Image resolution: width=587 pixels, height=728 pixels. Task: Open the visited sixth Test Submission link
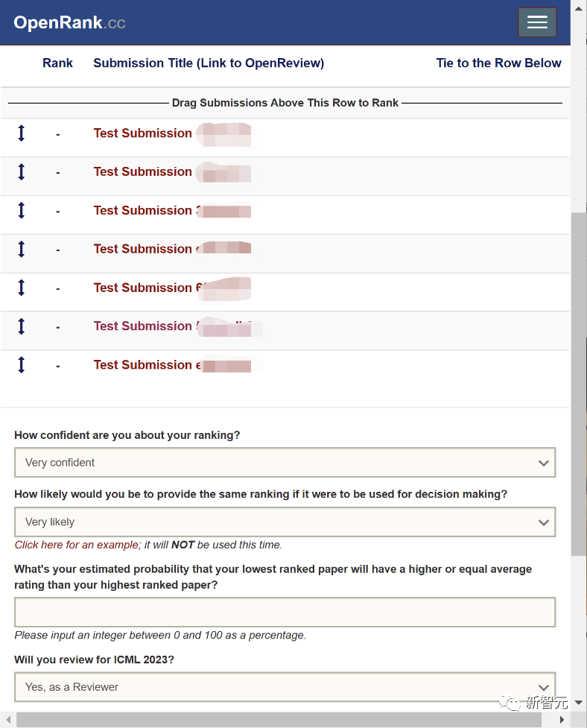click(142, 326)
